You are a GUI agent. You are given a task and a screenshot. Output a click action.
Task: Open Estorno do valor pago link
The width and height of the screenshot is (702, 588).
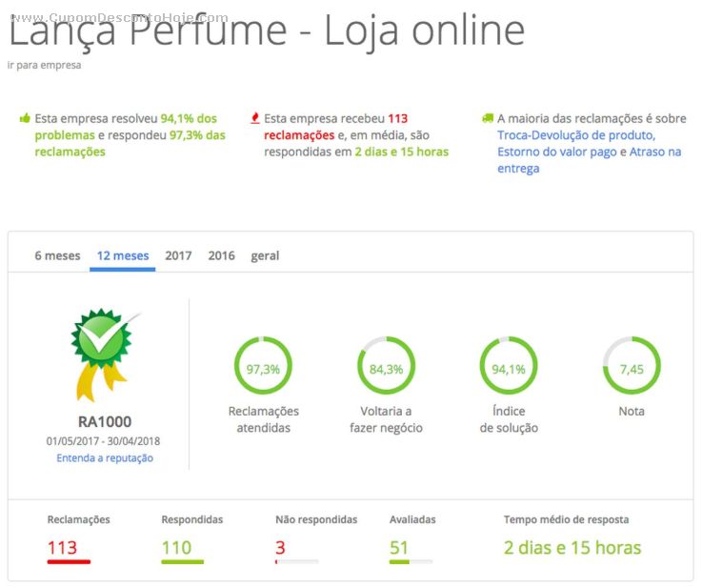point(557,152)
